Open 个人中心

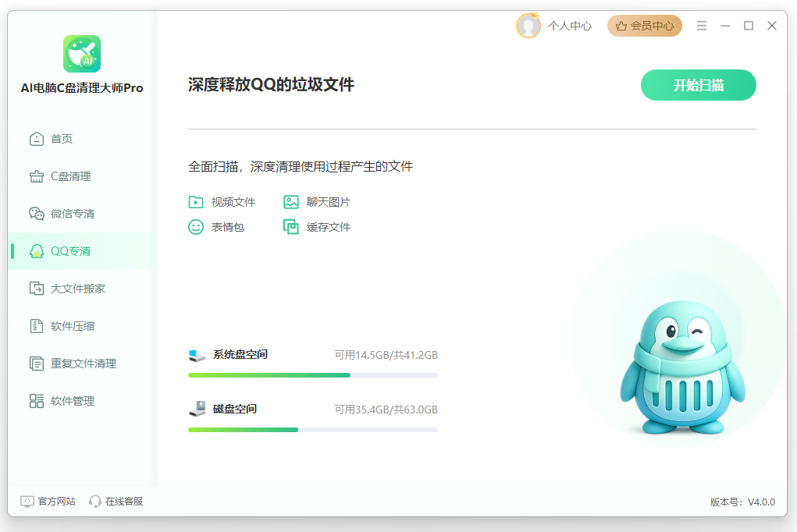(x=569, y=26)
